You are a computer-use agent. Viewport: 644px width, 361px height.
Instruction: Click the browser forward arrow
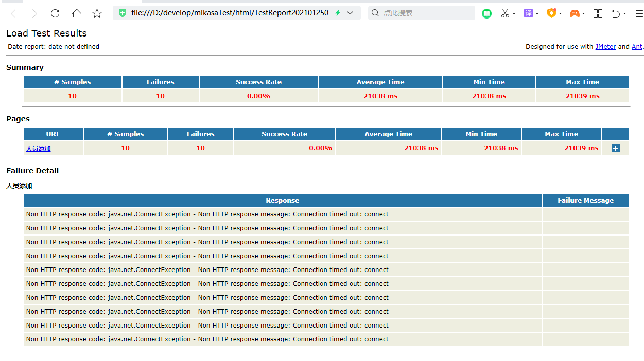(34, 13)
